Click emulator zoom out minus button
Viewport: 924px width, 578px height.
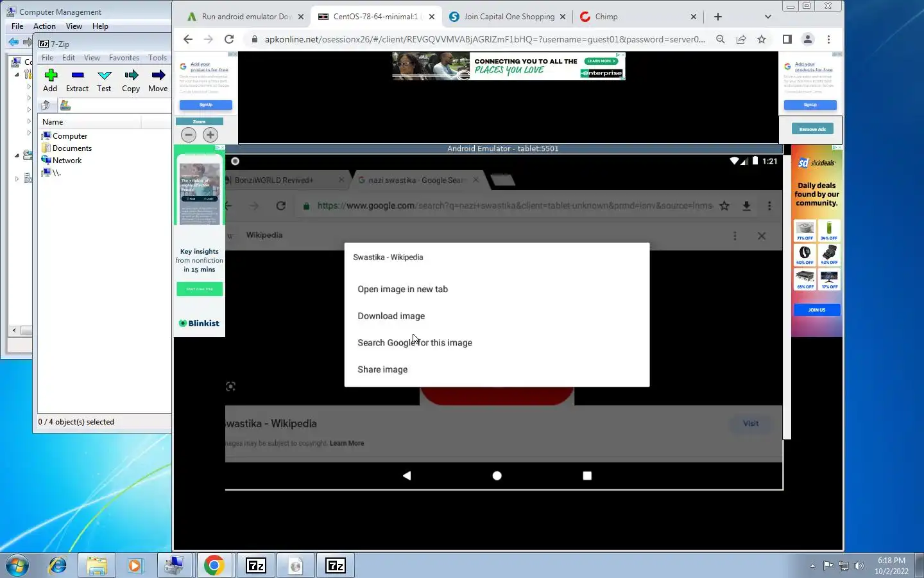(x=189, y=135)
